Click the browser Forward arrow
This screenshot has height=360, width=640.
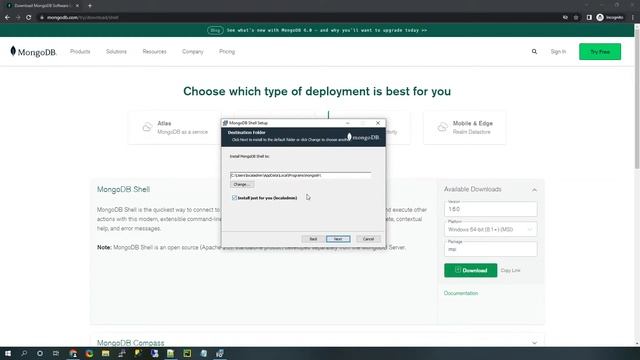(x=18, y=18)
